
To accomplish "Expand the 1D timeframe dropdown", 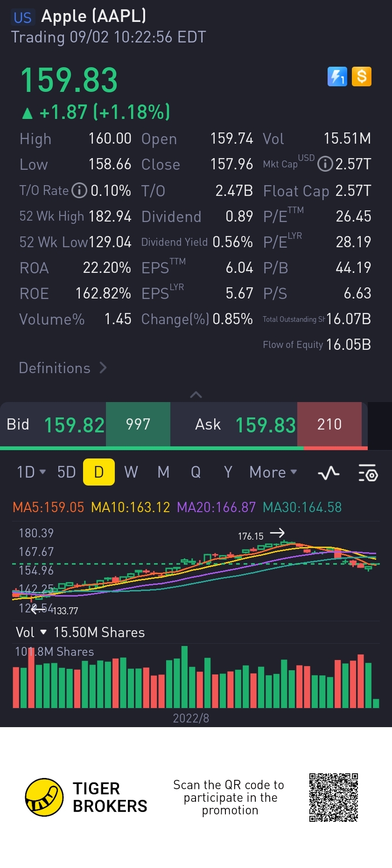I will point(31,472).
